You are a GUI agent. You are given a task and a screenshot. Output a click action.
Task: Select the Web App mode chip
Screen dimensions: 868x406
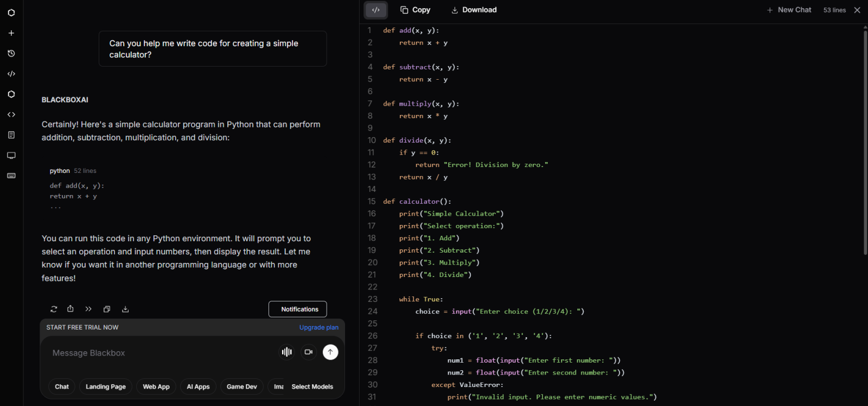(x=156, y=386)
